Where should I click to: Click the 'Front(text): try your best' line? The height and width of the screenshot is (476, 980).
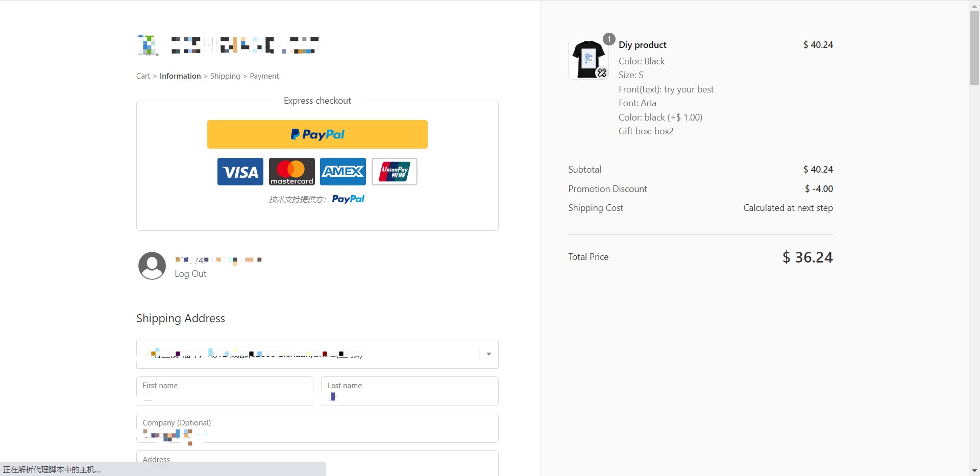[x=666, y=89]
